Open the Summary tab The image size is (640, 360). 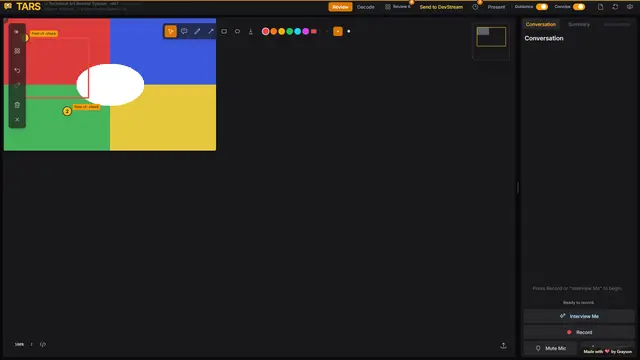pyautogui.click(x=579, y=24)
